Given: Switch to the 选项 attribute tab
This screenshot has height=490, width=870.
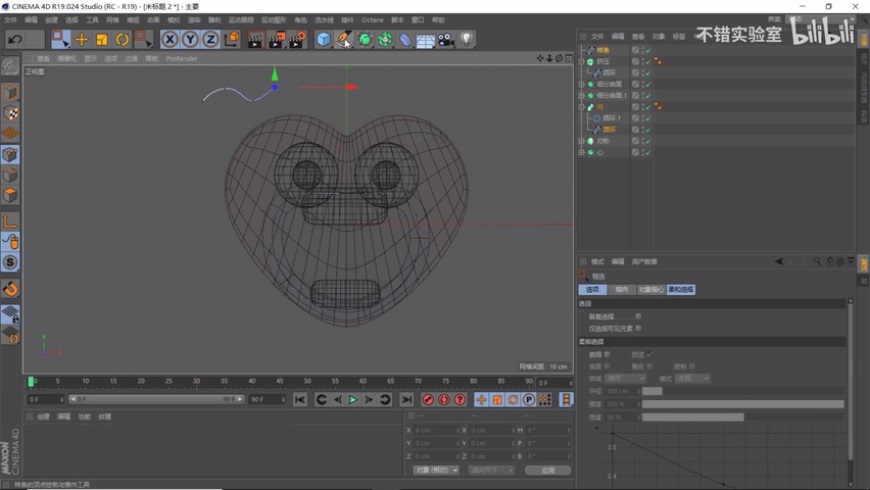Looking at the screenshot, I should (x=592, y=290).
